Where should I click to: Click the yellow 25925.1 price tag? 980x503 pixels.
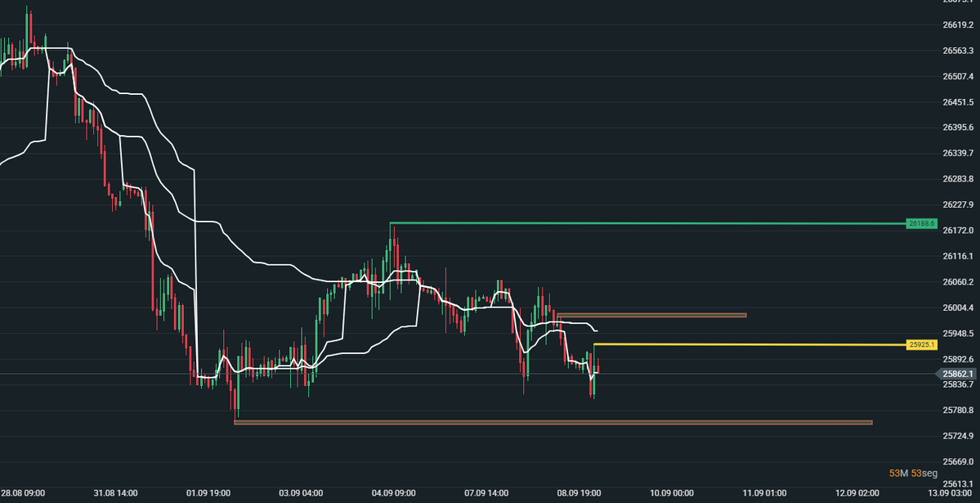click(x=921, y=344)
